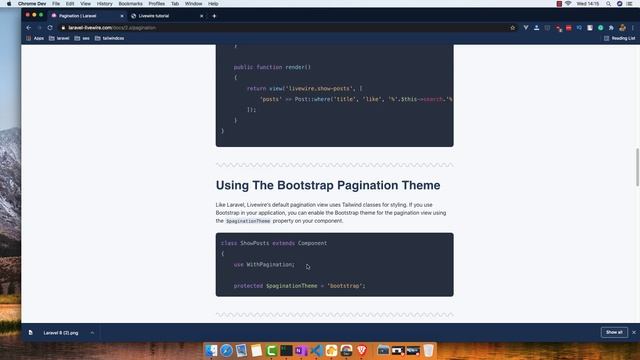Click the 'Using The Bootstrap Pagination Theme' heading

pos(328,185)
